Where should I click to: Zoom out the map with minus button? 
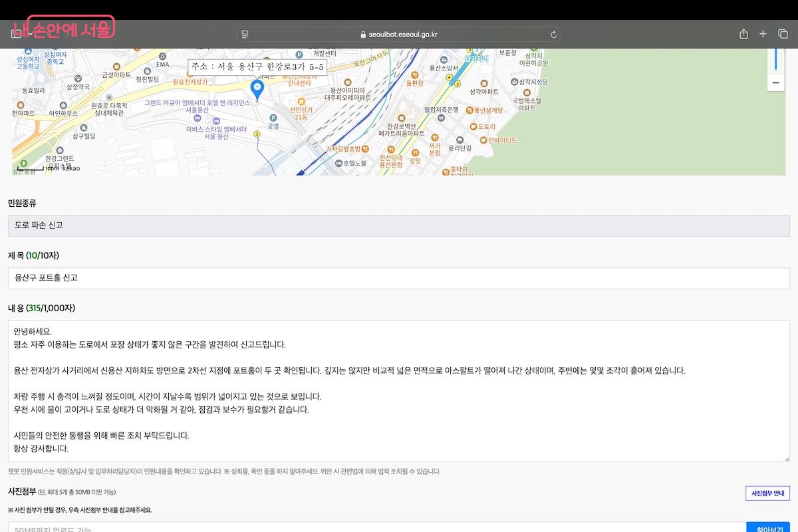pos(775,82)
